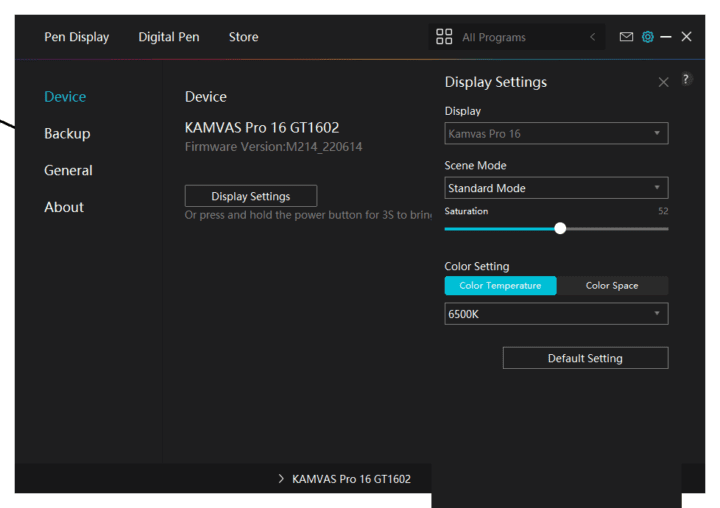The width and height of the screenshot is (720, 508).
Task: Click the Saturation slider handle
Action: (x=560, y=228)
